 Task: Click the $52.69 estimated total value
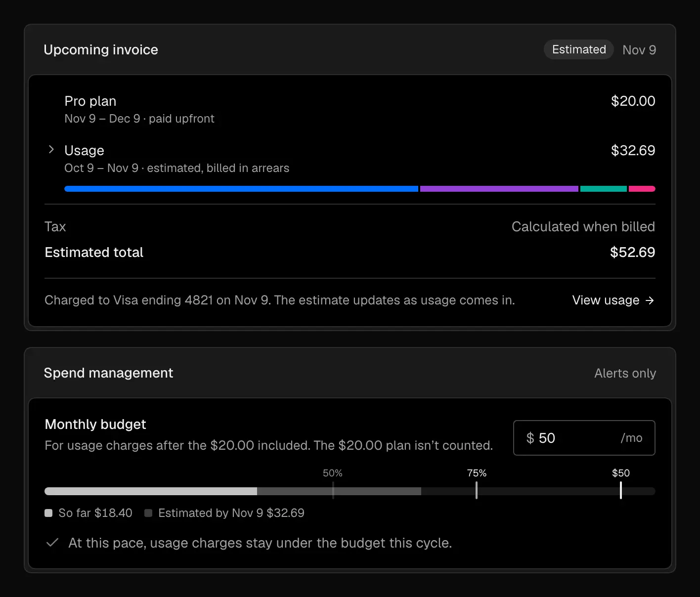pos(633,252)
